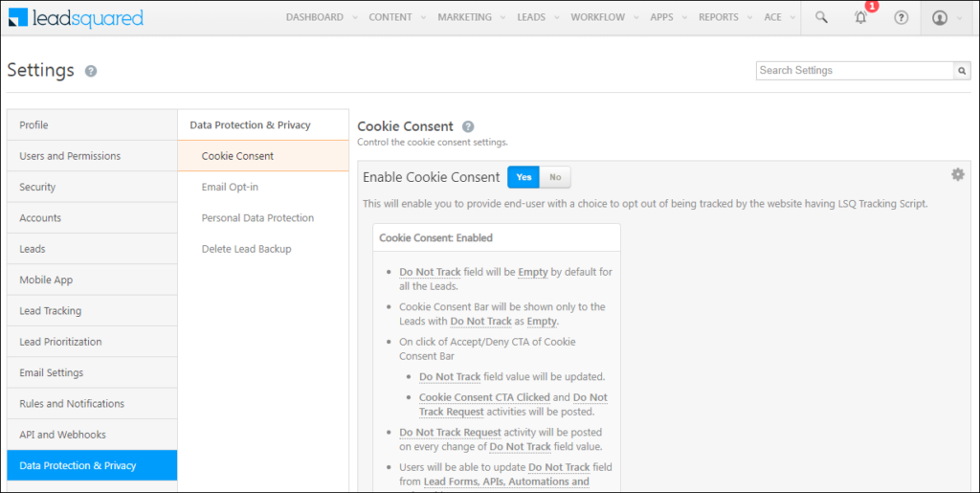
Task: Click into the Search Settings field
Action: [854, 71]
